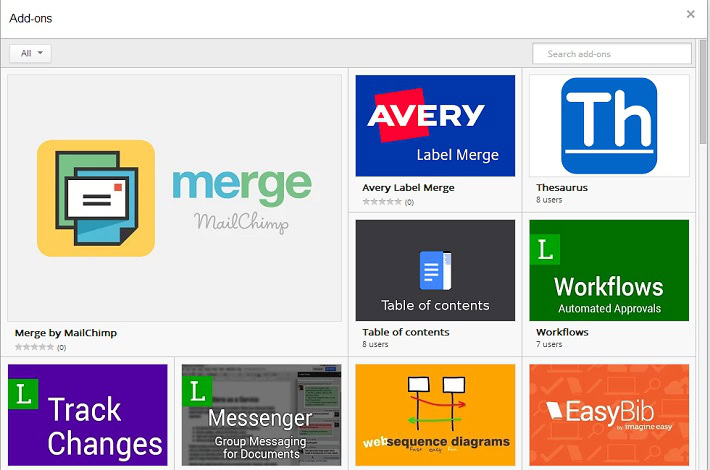Image resolution: width=710 pixels, height=470 pixels.
Task: Open the Track Changes add-on tile
Action: click(x=88, y=415)
